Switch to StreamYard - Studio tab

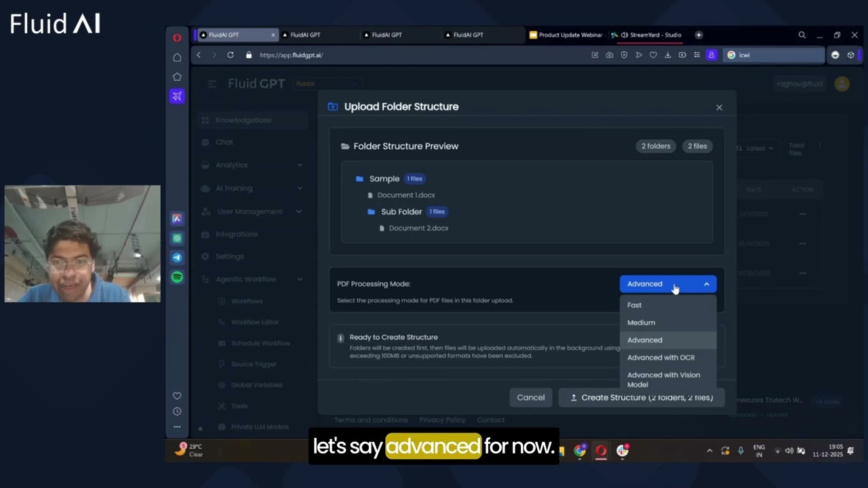pyautogui.click(x=647, y=35)
